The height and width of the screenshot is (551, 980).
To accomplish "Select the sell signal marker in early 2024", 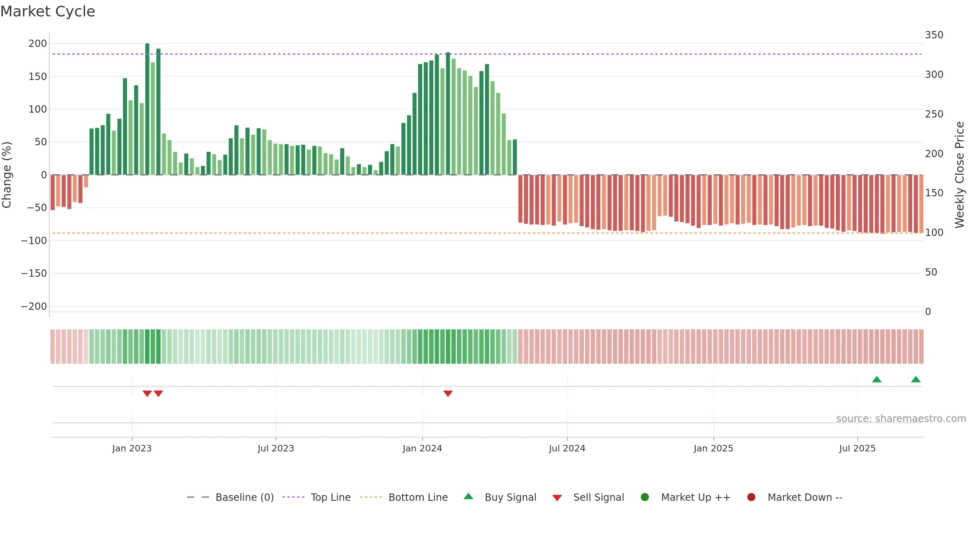I will coord(448,393).
